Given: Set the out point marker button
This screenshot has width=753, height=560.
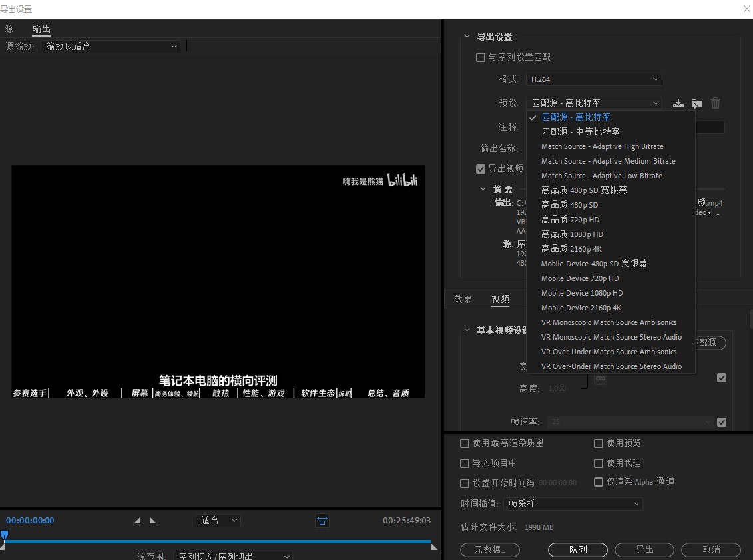Looking at the screenshot, I should [x=152, y=521].
